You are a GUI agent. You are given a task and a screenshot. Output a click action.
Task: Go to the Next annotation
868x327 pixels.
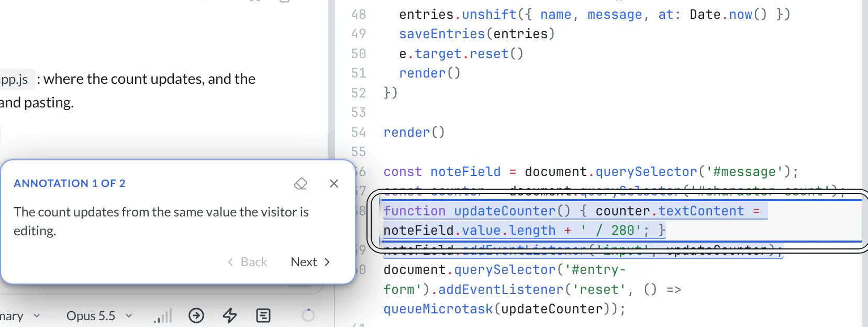click(x=310, y=262)
